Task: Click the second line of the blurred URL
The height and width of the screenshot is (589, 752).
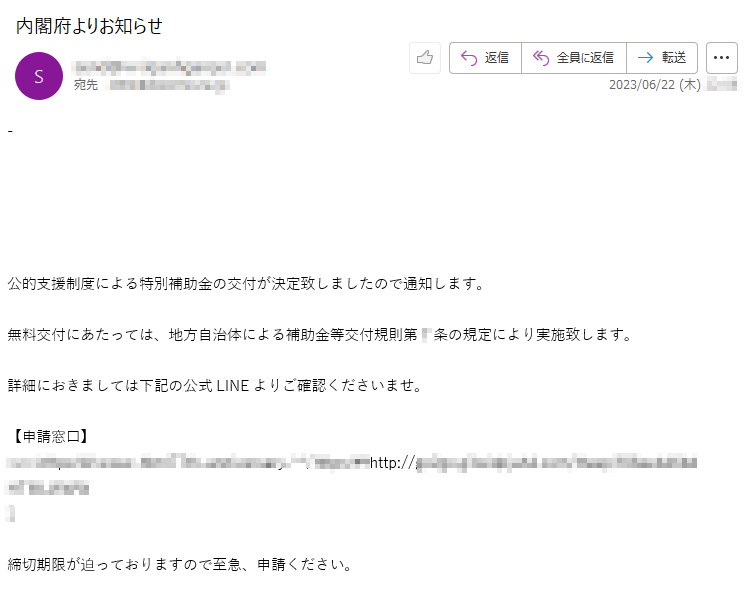Action: click(48, 488)
